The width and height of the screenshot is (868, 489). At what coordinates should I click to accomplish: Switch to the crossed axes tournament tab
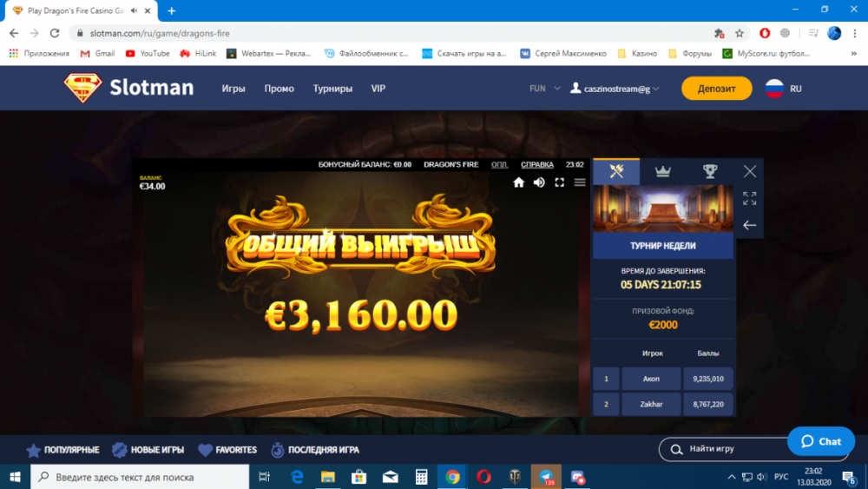616,171
